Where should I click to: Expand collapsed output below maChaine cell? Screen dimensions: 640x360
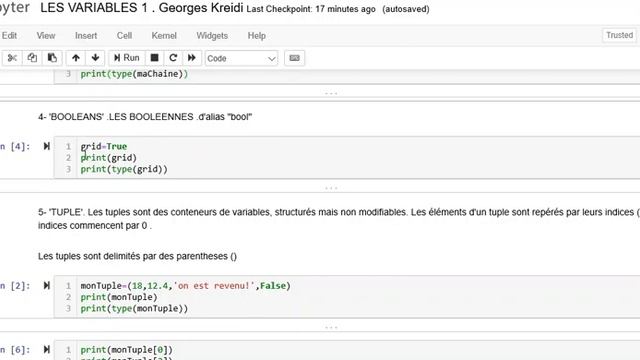(x=331, y=93)
